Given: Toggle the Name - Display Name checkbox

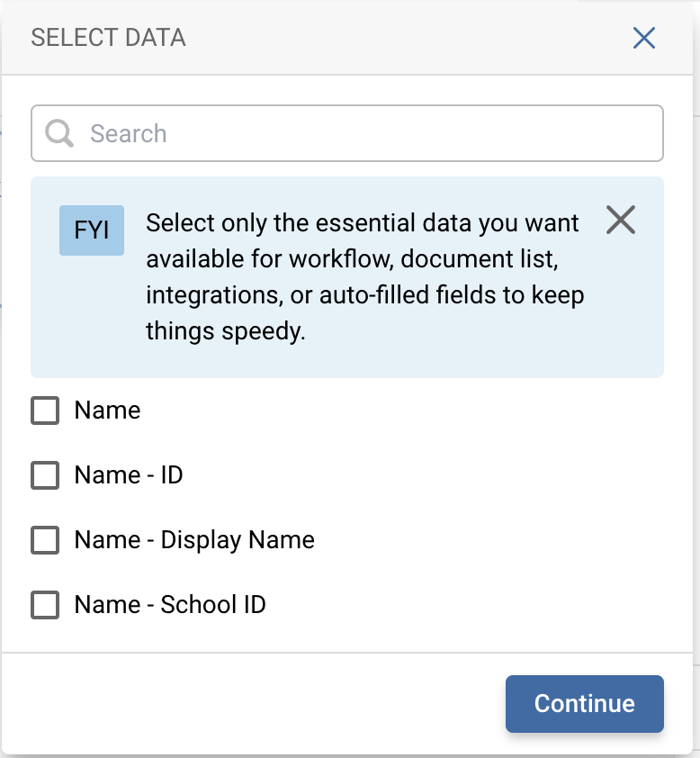Looking at the screenshot, I should tap(45, 540).
